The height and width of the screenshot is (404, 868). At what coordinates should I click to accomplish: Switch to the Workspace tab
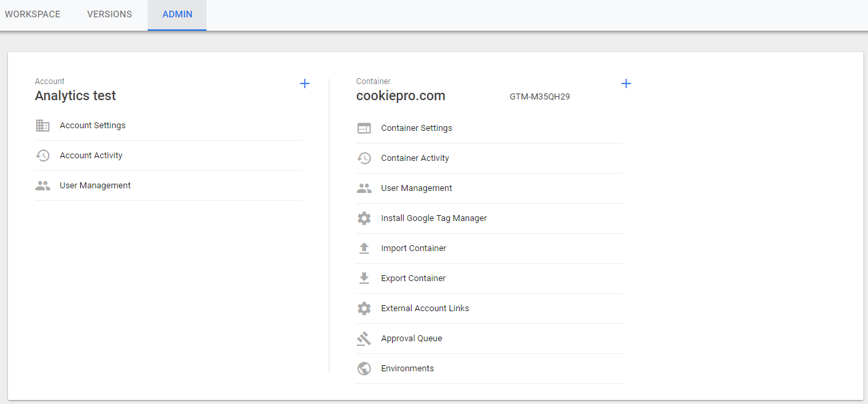(32, 15)
